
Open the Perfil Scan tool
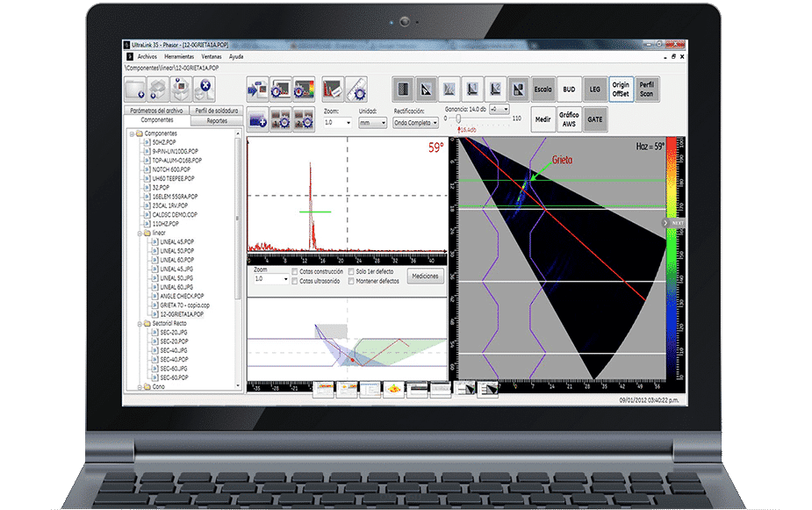click(x=646, y=90)
